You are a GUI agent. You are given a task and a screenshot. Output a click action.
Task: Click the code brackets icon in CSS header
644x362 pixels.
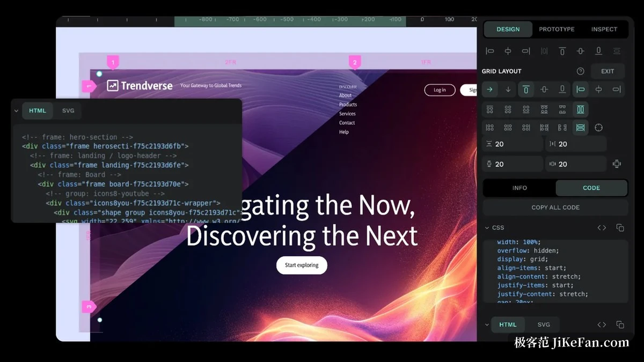click(602, 228)
